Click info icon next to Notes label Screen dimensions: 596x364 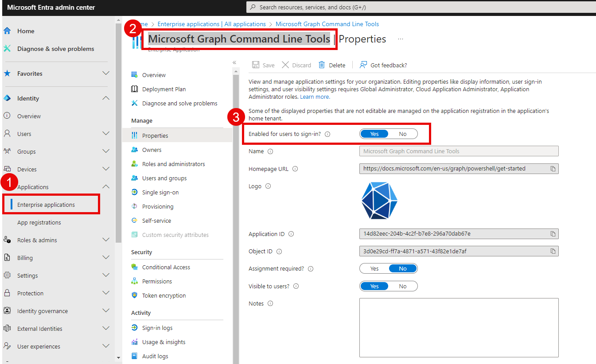click(x=270, y=304)
